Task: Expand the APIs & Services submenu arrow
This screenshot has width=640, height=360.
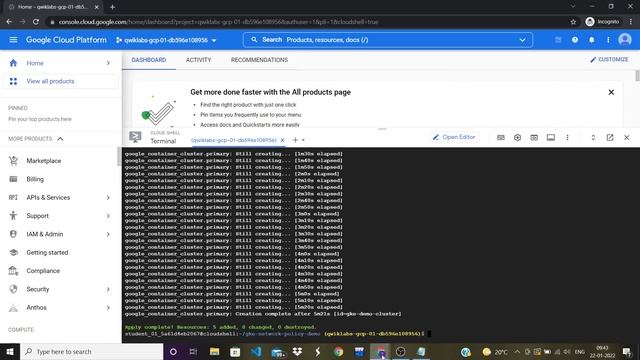Action: [x=108, y=198]
